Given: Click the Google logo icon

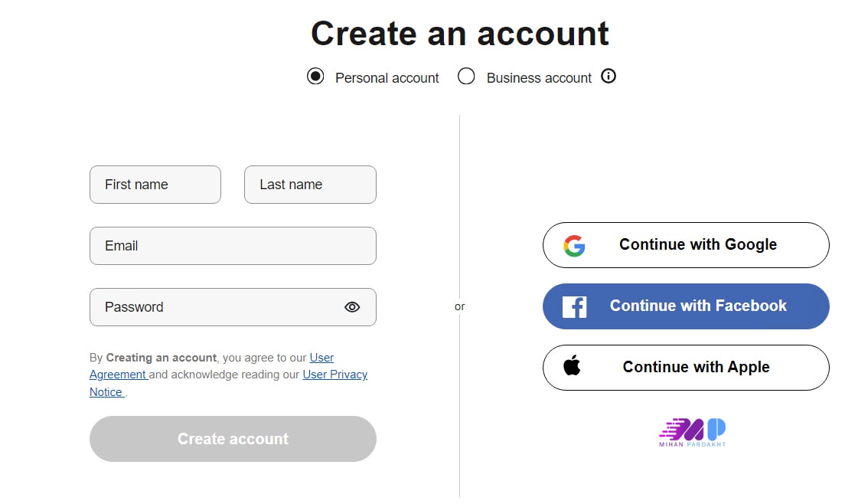Looking at the screenshot, I should click(574, 246).
